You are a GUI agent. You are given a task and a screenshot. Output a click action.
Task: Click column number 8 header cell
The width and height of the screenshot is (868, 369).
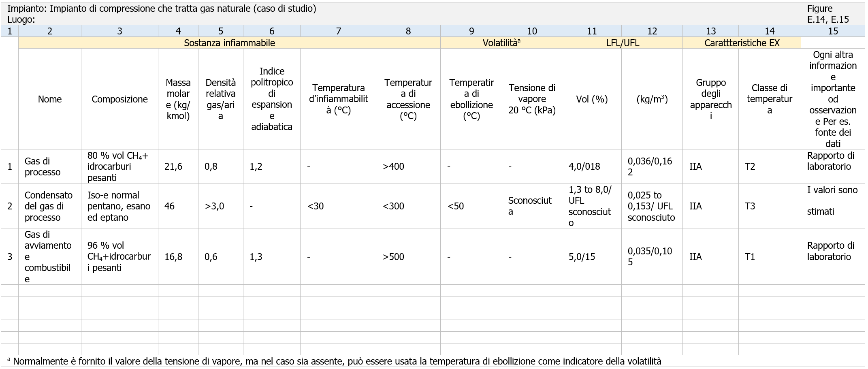[x=408, y=31]
